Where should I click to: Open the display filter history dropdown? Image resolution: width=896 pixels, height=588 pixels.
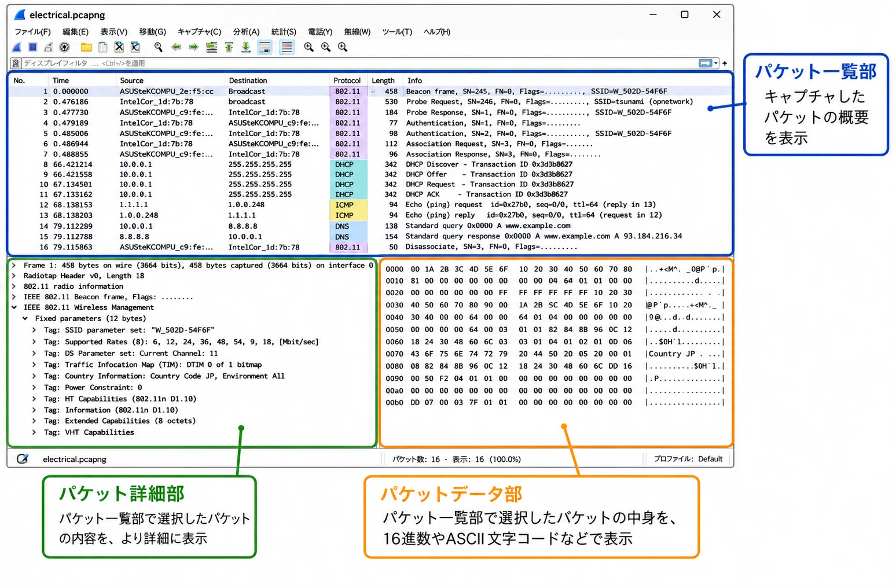tap(716, 63)
